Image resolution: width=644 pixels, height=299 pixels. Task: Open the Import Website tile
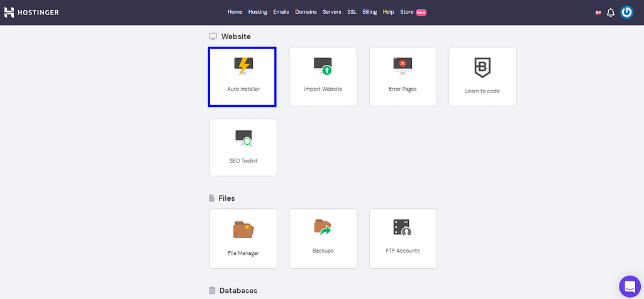point(323,77)
